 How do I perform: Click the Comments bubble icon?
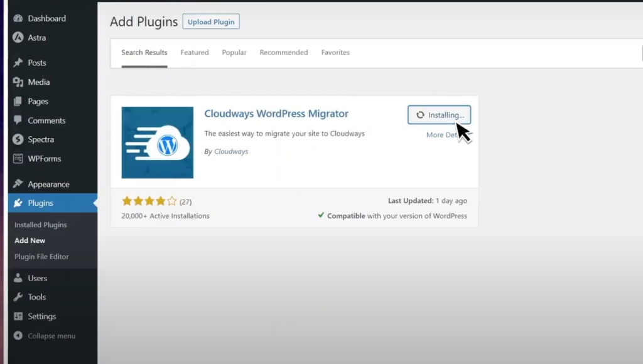(18, 120)
